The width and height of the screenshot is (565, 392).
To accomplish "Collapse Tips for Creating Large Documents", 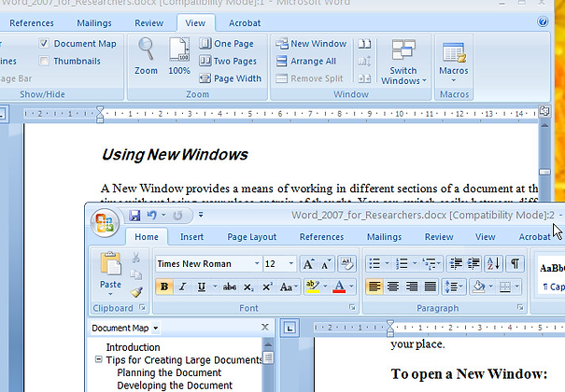I will tap(98, 359).
